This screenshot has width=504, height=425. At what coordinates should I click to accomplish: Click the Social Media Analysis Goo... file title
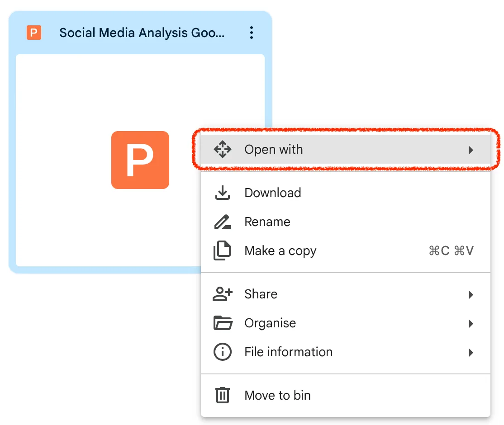pyautogui.click(x=142, y=33)
